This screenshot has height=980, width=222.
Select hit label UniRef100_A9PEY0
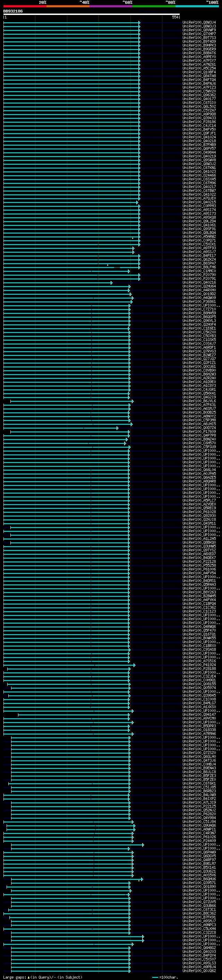(x=199, y=57)
